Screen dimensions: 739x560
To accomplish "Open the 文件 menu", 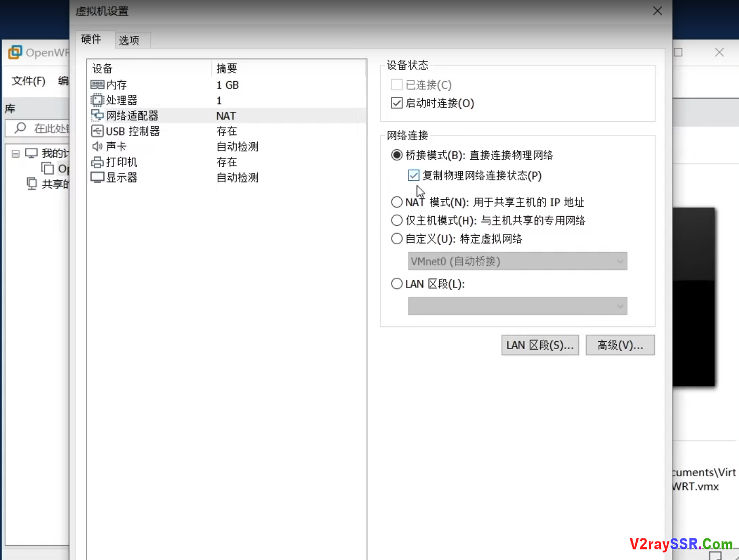I will (x=27, y=81).
